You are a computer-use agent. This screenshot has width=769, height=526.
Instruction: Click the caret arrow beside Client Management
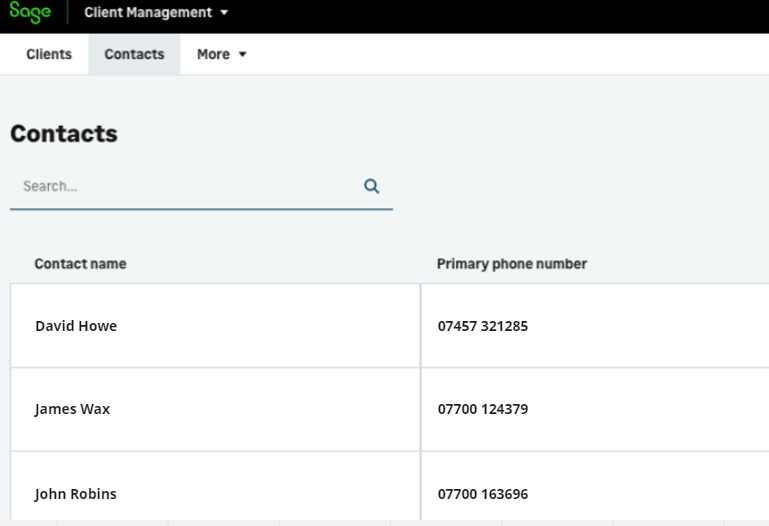pos(224,13)
